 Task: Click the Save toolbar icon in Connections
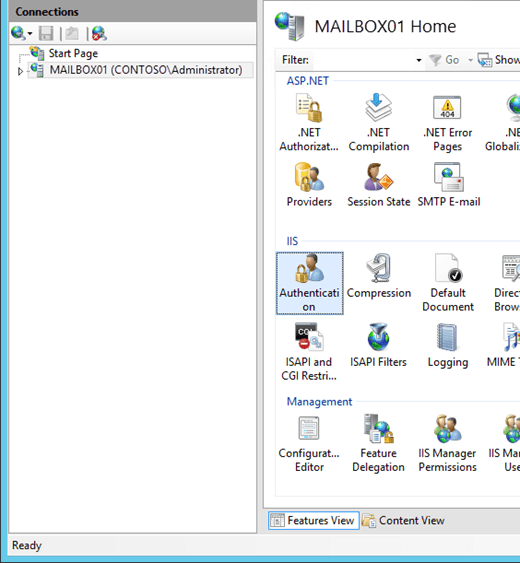pyautogui.click(x=46, y=33)
